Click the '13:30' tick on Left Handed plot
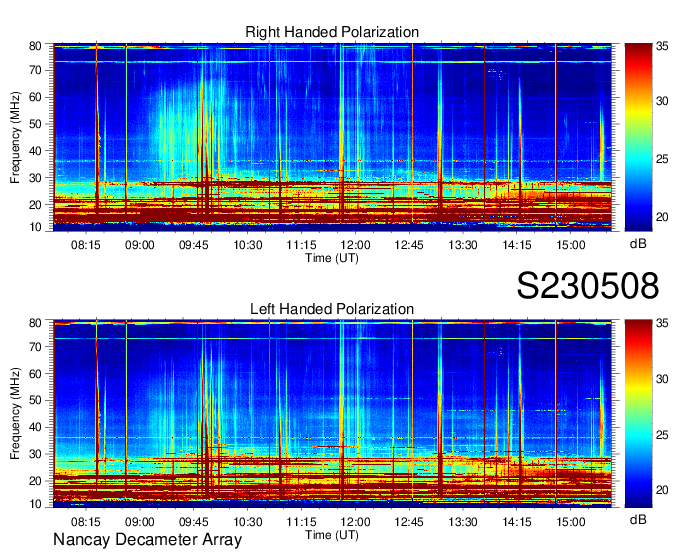Viewport: 680px width, 552px height. (463, 522)
